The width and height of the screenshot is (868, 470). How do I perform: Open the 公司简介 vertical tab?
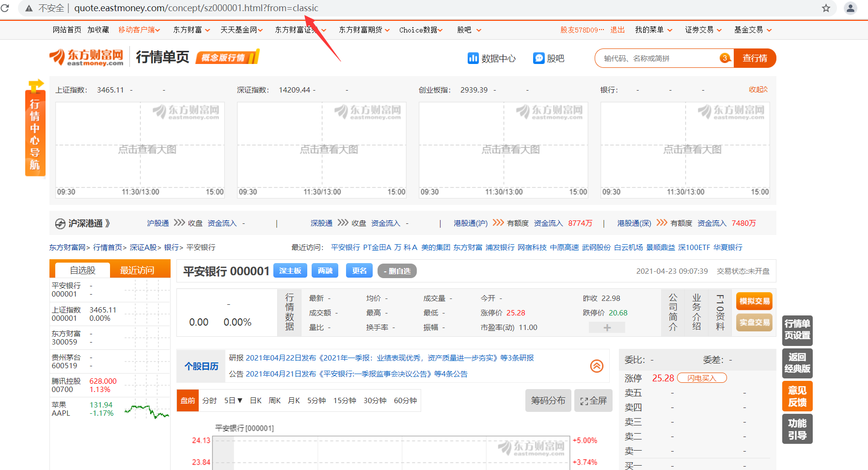click(673, 313)
